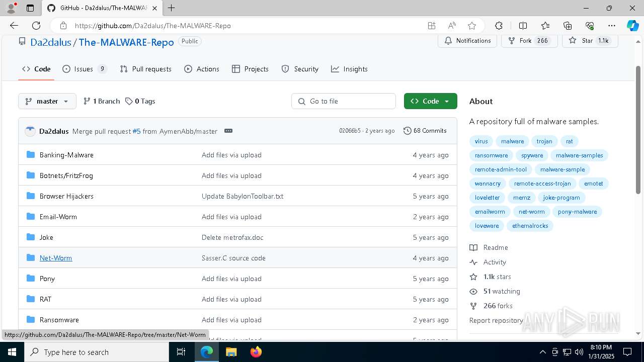Click the app available icon in address bar
This screenshot has width=644, height=362.
(x=432, y=26)
